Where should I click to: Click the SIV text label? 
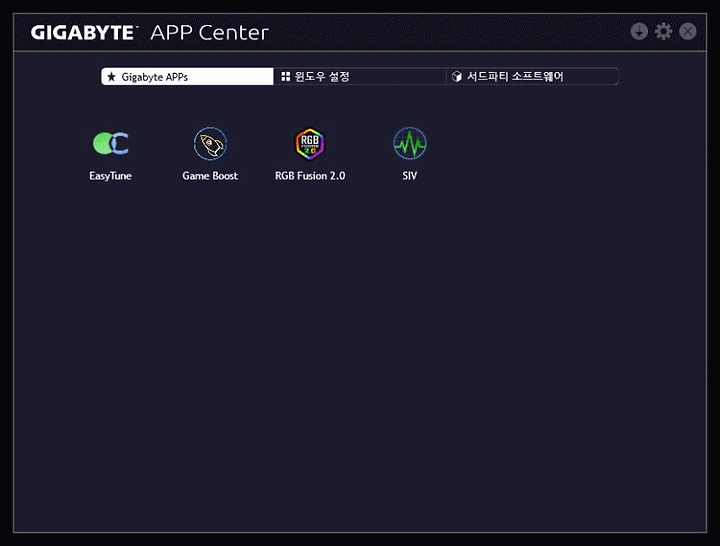410,176
